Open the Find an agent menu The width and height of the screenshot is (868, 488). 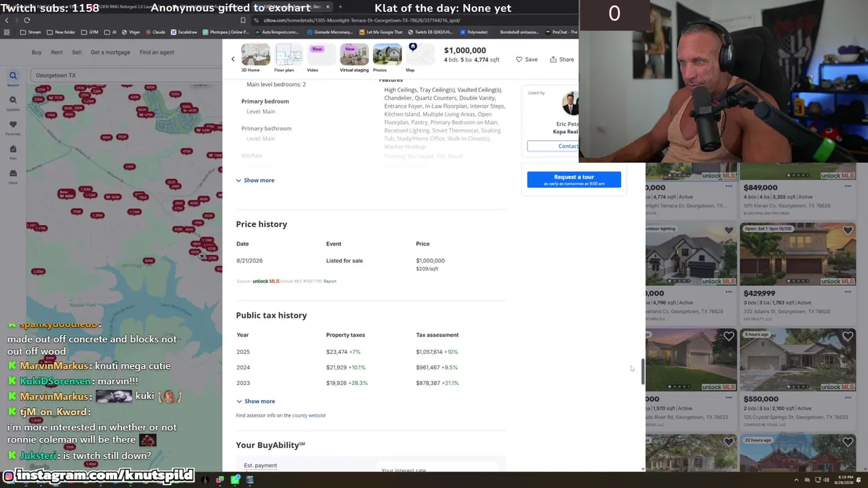(157, 52)
